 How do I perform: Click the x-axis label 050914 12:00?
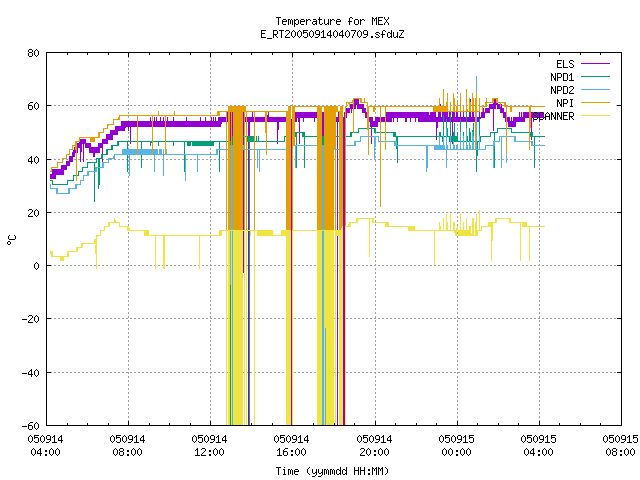(209, 446)
